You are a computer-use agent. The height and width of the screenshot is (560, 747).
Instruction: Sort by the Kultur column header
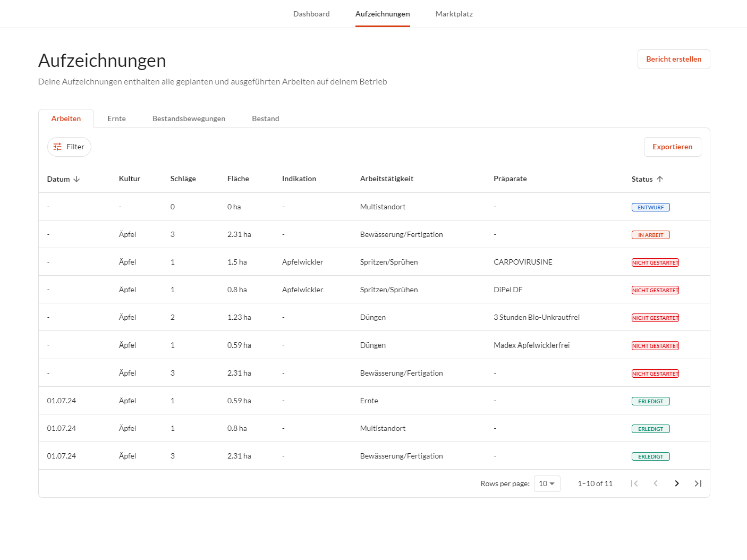[x=129, y=179]
